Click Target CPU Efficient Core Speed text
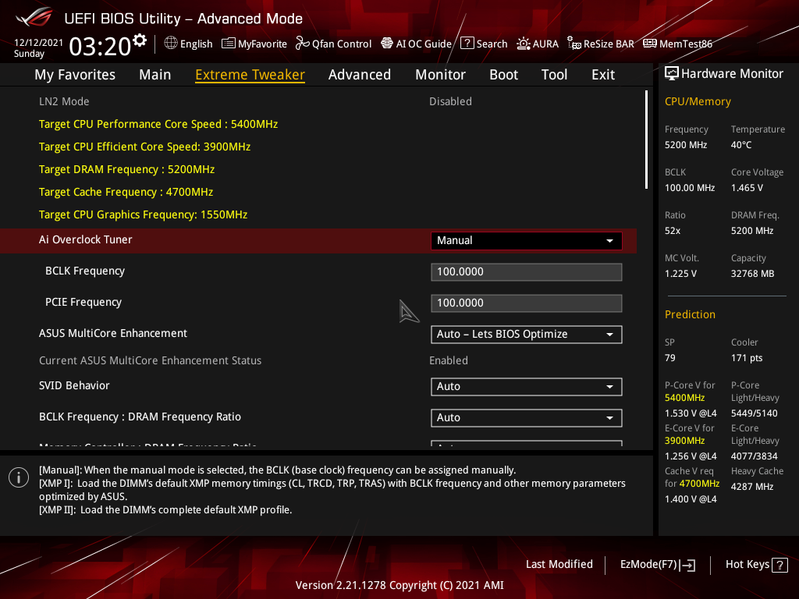The image size is (799, 599). coord(145,147)
